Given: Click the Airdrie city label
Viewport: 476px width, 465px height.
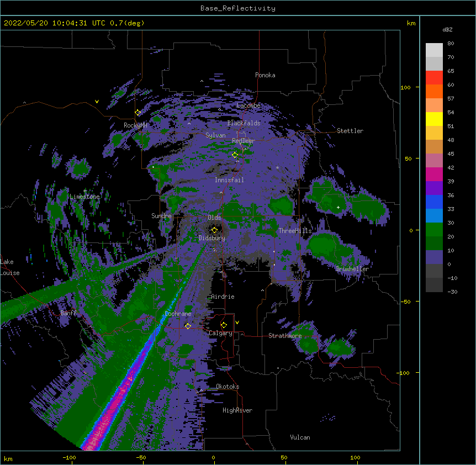Looking at the screenshot, I should coord(223,297).
